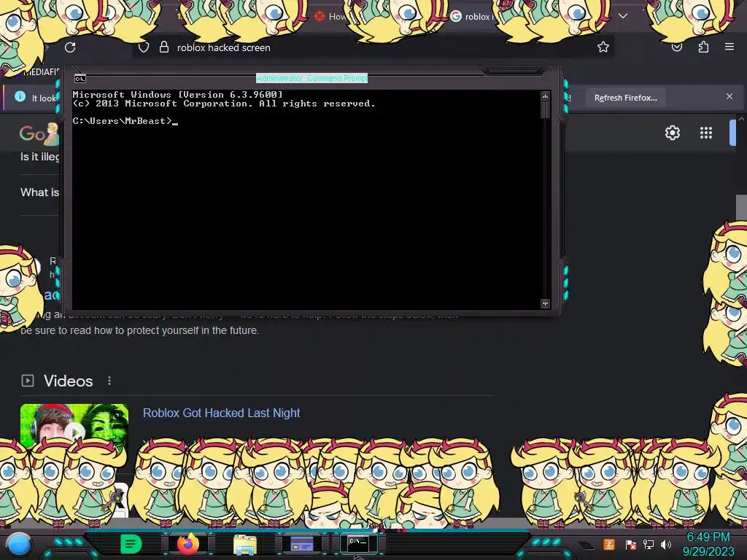The width and height of the screenshot is (747, 560).
Task: Dismiss the Firefox notification bar
Action: click(729, 96)
